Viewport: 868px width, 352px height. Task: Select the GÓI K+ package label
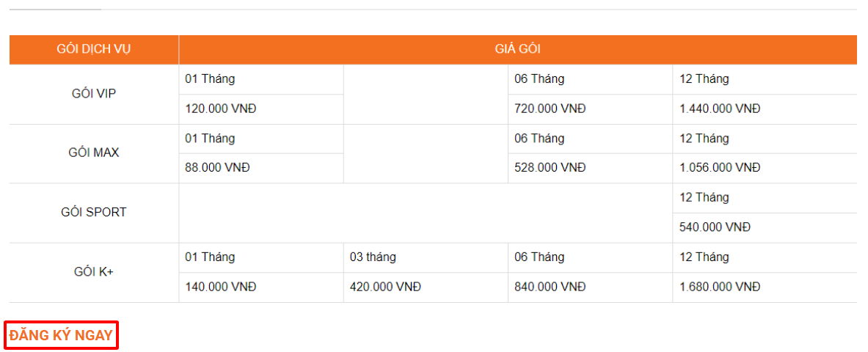[94, 272]
